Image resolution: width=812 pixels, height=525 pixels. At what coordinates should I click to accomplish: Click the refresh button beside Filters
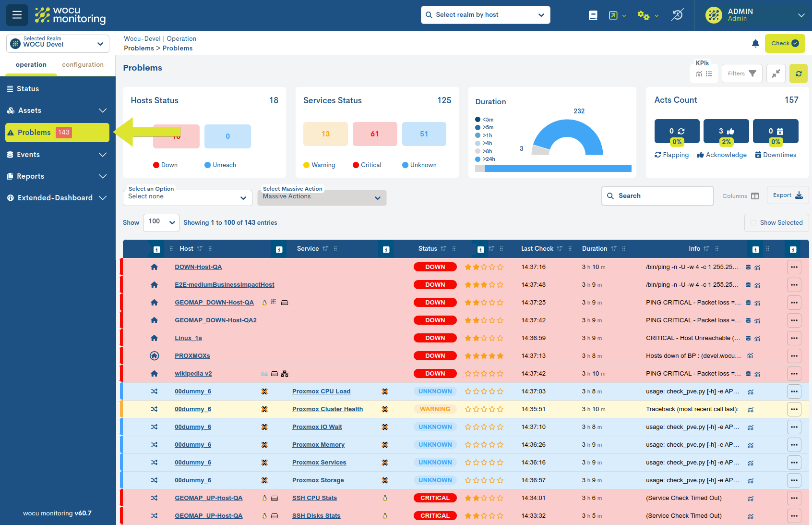pos(798,73)
